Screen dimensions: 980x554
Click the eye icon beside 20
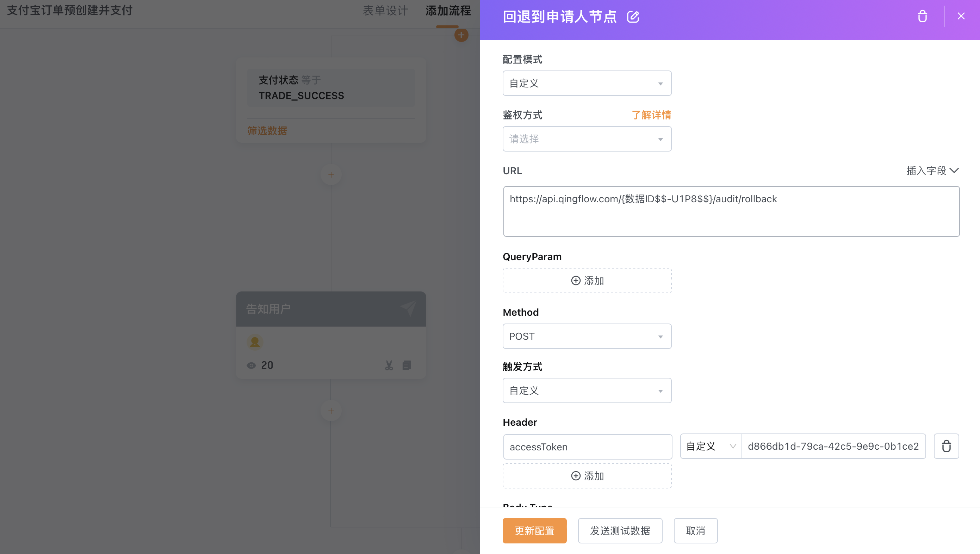point(251,365)
